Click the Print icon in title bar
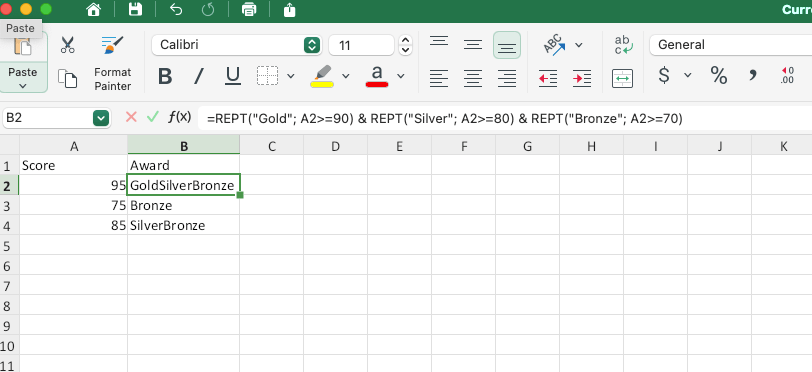Image resolution: width=812 pixels, height=372 pixels. [249, 9]
